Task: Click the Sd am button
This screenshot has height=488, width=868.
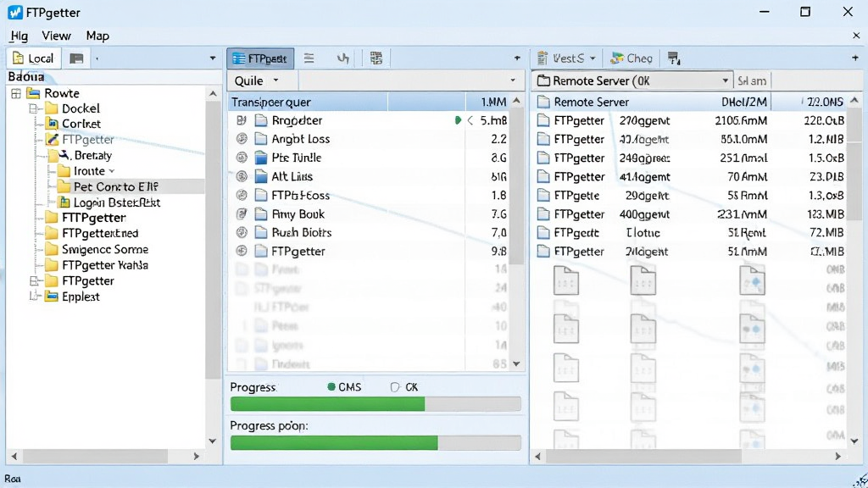Action: [x=752, y=80]
